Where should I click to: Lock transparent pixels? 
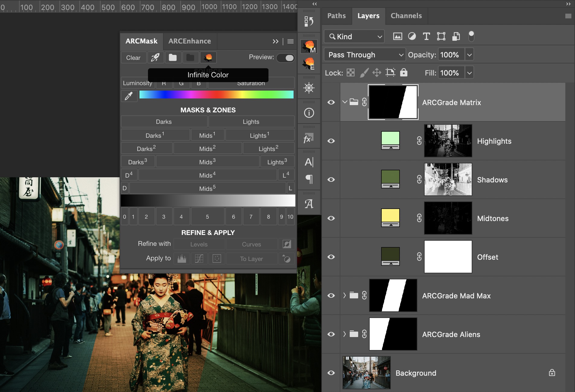pos(351,73)
